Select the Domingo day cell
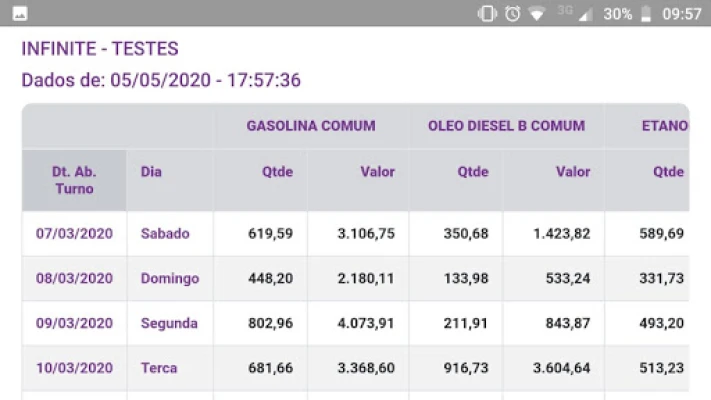Image resolution: width=711 pixels, height=400 pixels. pyautogui.click(x=169, y=279)
